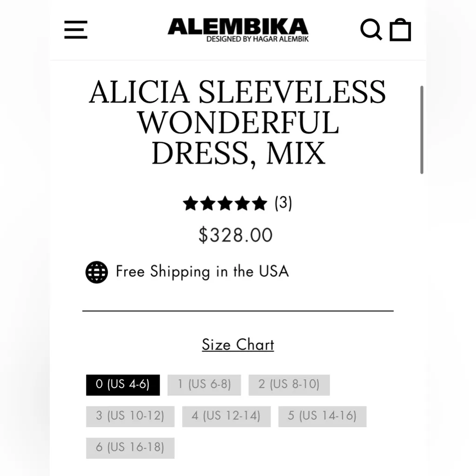This screenshot has width=476, height=476.
Task: Select size 5 (US 14-16)
Action: [x=323, y=416]
